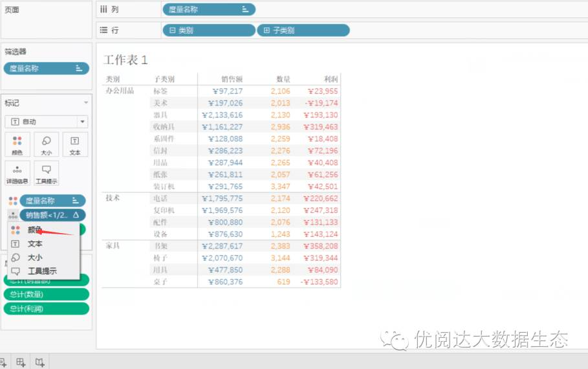
Task: Click the 度量名称 pill on columns shelf
Action: click(209, 9)
